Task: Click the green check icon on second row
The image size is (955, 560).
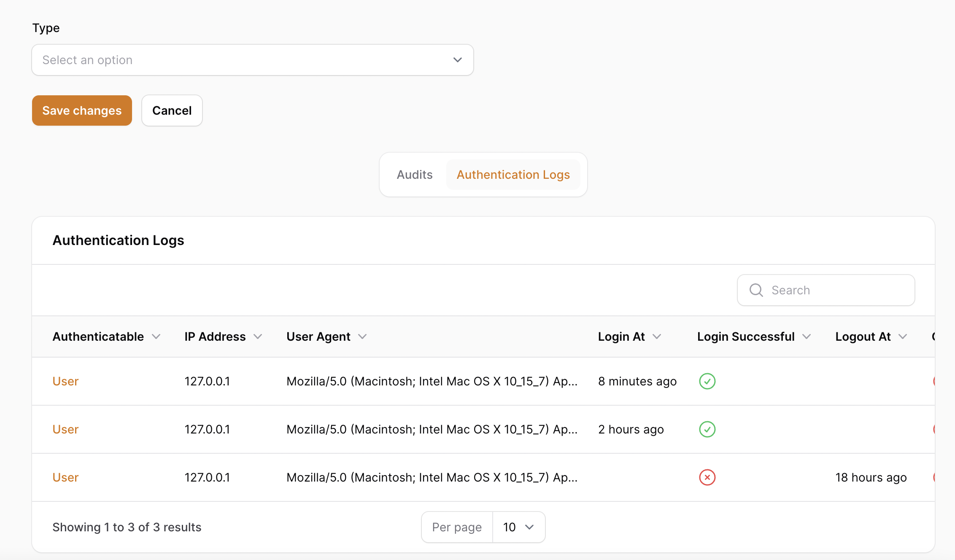Action: [707, 429]
